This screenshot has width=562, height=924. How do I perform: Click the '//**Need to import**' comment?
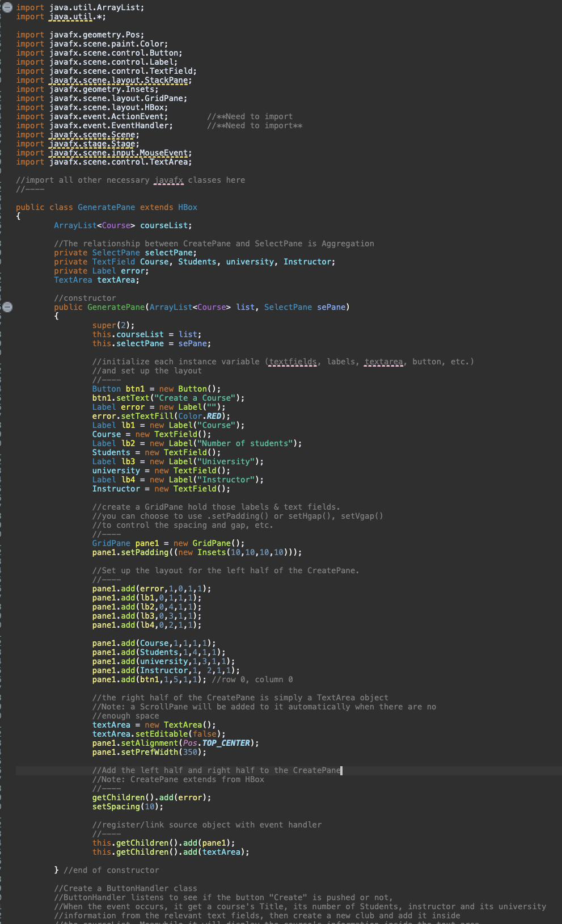click(x=255, y=125)
